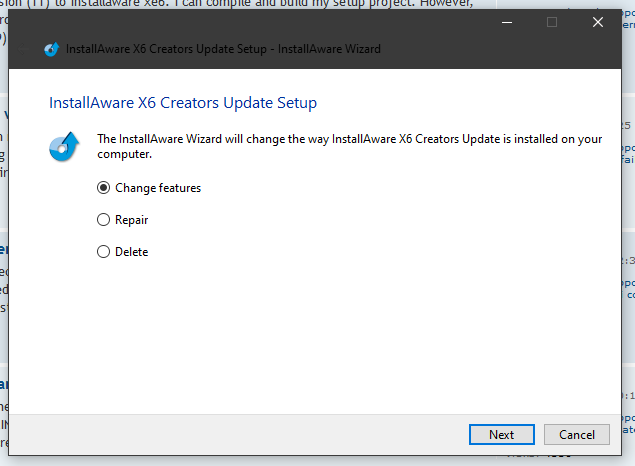The height and width of the screenshot is (466, 635).
Task: Close the InstallAware Wizard window
Action: pyautogui.click(x=598, y=22)
